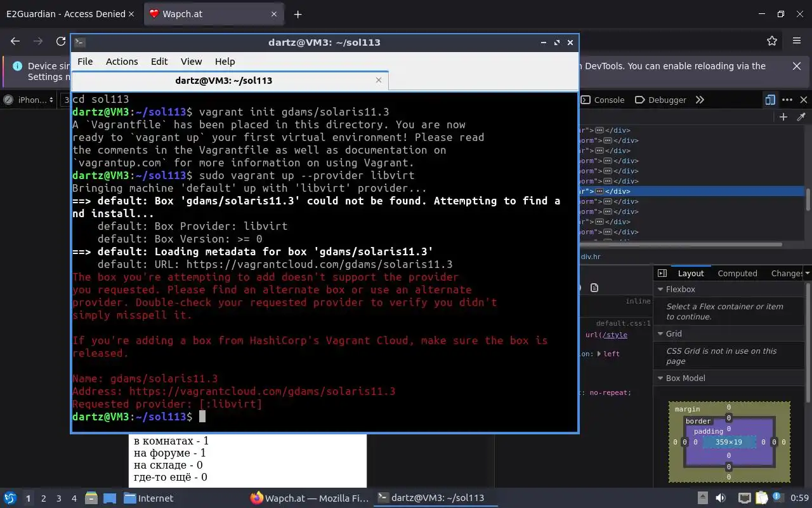
Task: Open the Debugger devtools tab
Action: pos(660,100)
